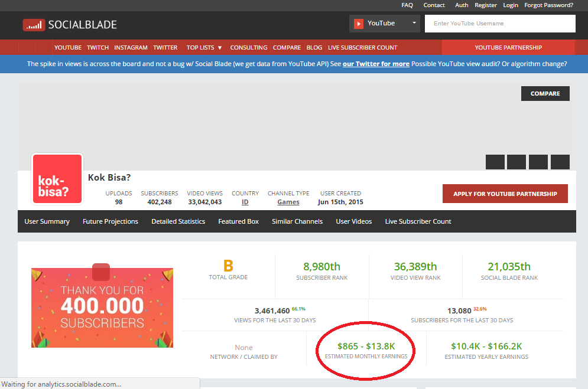
Task: Click the SocialBlade logo icon
Action: [x=34, y=25]
